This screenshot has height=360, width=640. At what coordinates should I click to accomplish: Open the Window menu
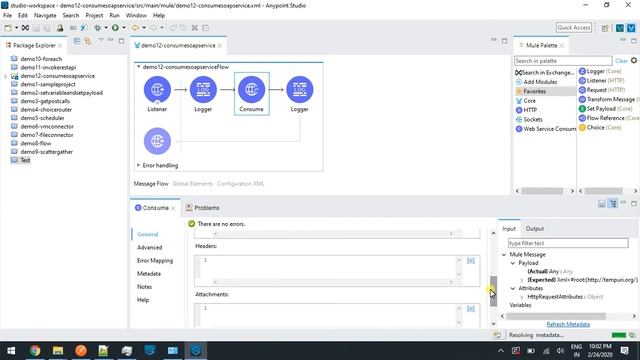tap(136, 16)
